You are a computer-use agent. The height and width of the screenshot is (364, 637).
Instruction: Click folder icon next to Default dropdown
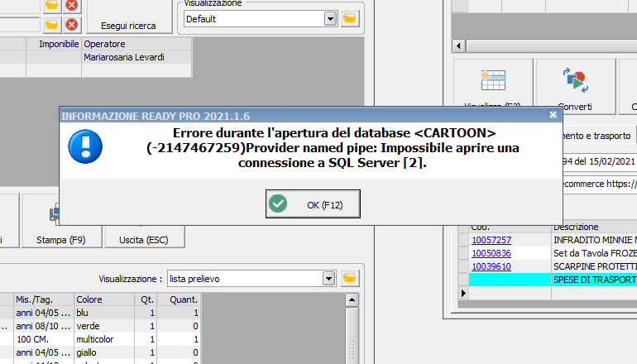point(350,18)
